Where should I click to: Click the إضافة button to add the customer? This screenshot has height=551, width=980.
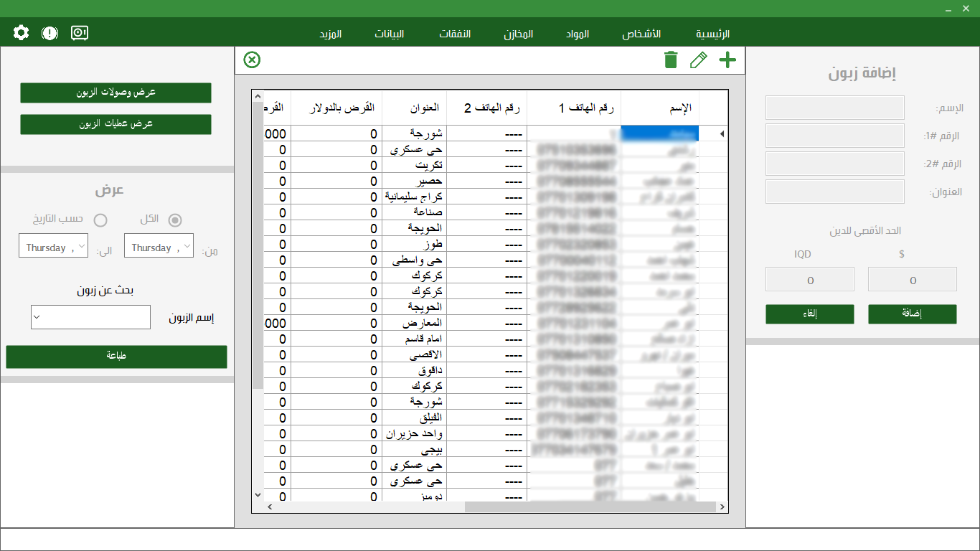[x=913, y=314]
